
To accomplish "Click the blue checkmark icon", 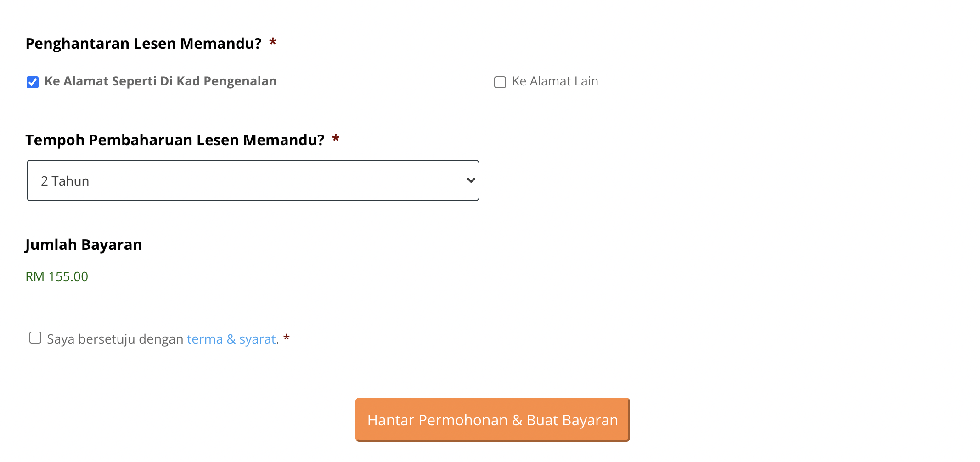I will (x=33, y=82).
